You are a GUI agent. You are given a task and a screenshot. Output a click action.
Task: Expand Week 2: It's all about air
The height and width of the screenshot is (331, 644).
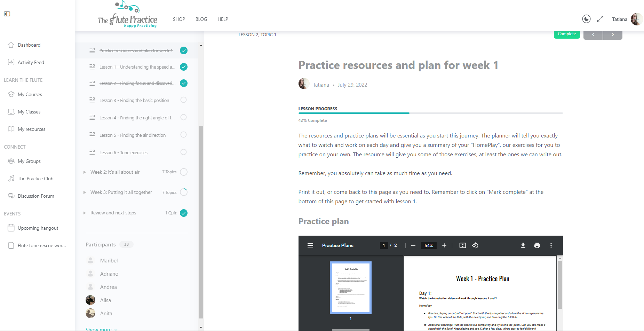coord(85,172)
